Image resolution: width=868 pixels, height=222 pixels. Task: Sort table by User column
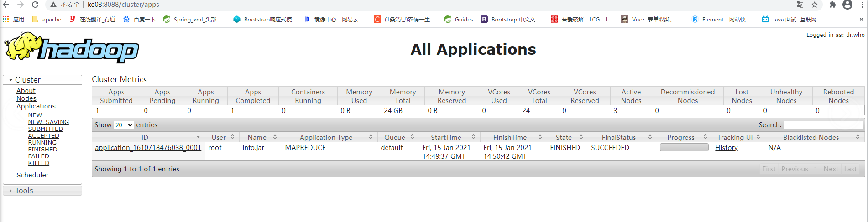point(222,137)
